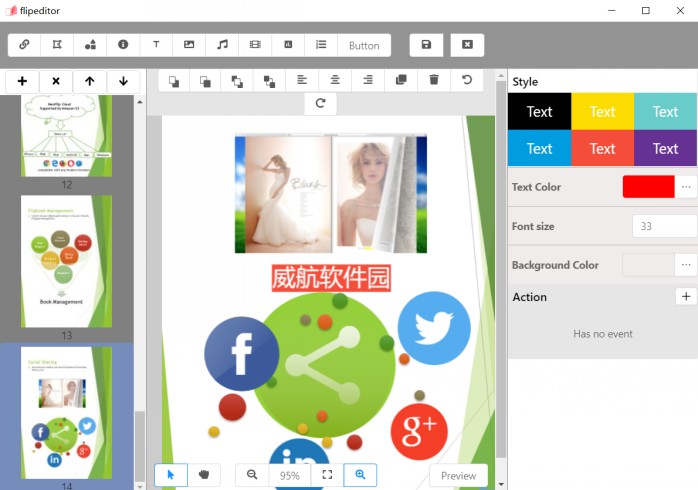
Task: Select the wedding flipbook image on canvas
Action: pyautogui.click(x=331, y=194)
